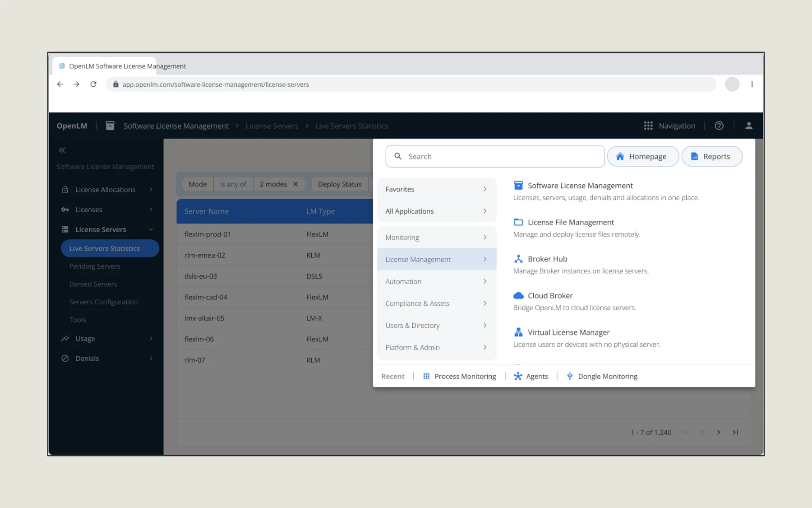Collapse sidebar with double chevron icon
This screenshot has width=812, height=508.
62,150
